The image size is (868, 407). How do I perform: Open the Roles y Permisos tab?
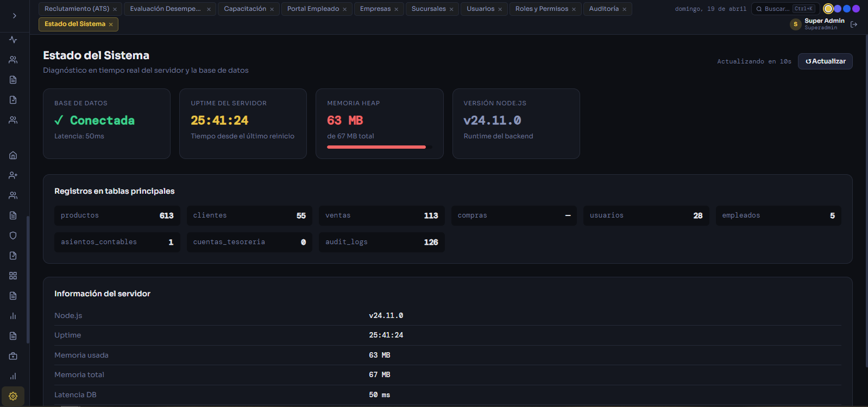tap(542, 9)
